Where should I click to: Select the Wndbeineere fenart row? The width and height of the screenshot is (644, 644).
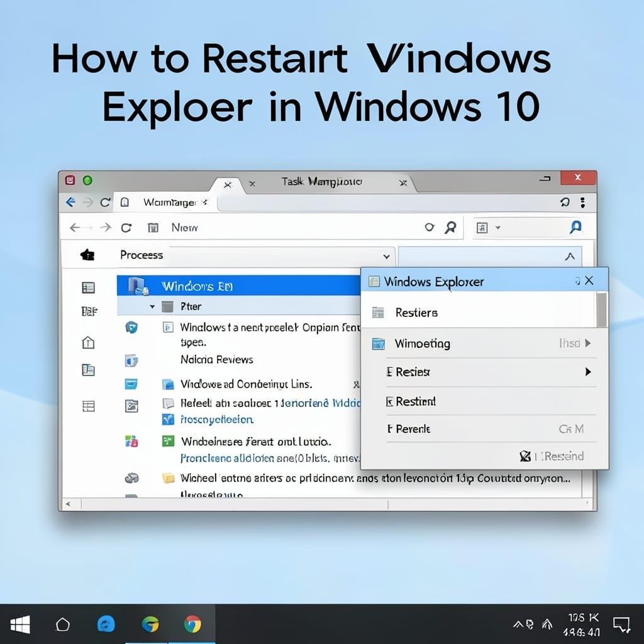pyautogui.click(x=256, y=441)
